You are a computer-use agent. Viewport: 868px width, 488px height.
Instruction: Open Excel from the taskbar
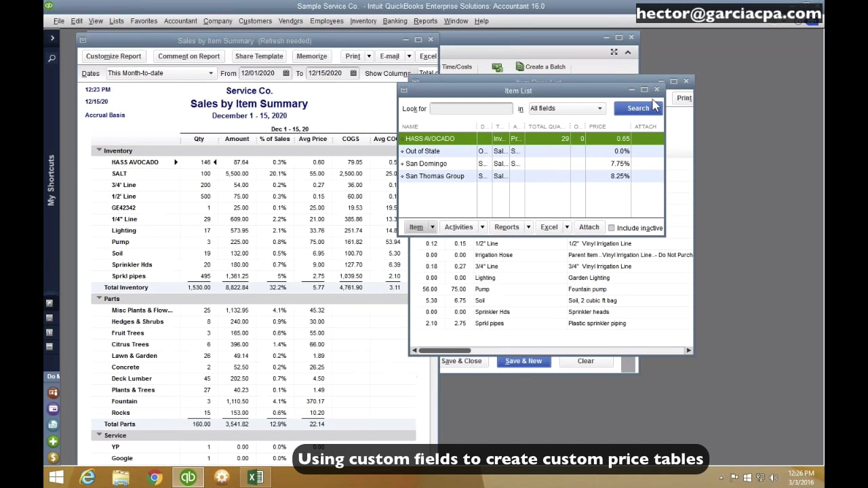(x=255, y=477)
